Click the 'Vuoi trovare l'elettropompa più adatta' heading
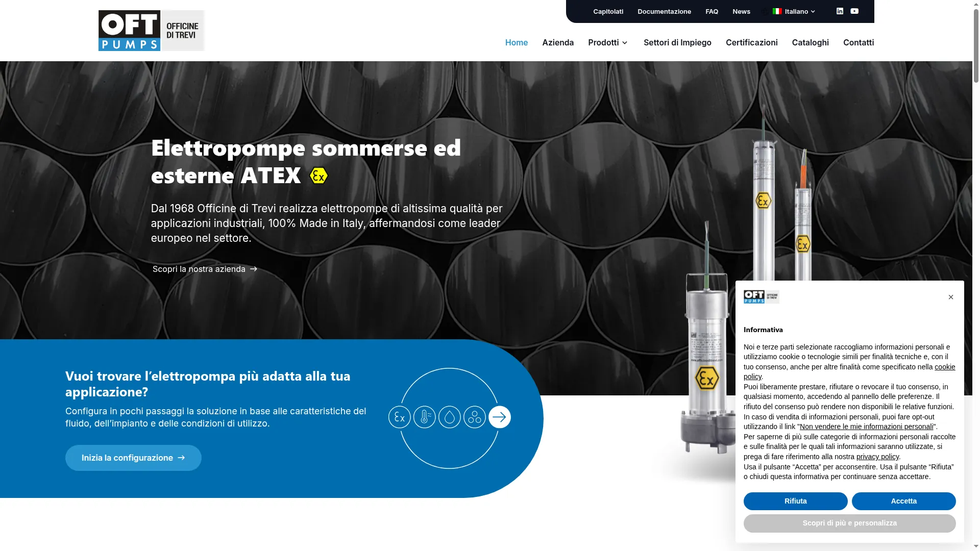This screenshot has width=980, height=551. click(208, 384)
